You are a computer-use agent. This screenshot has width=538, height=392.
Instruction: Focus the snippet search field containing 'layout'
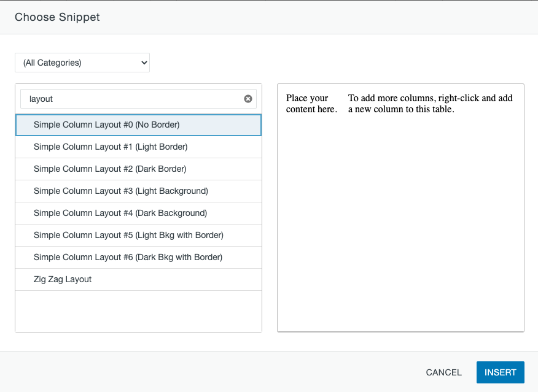pos(132,99)
